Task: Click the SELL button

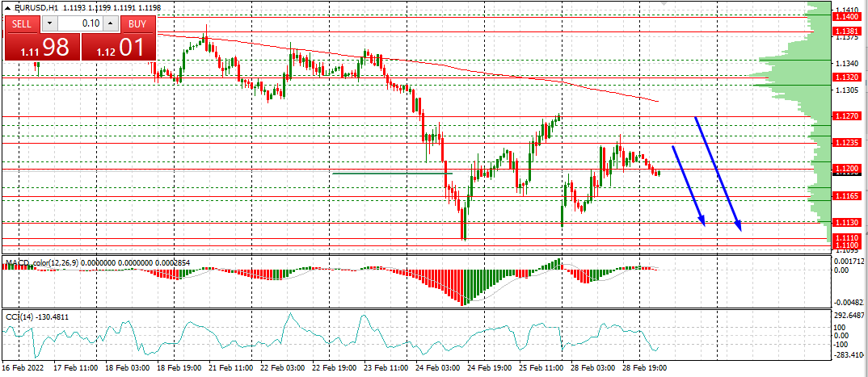Action: (x=22, y=23)
